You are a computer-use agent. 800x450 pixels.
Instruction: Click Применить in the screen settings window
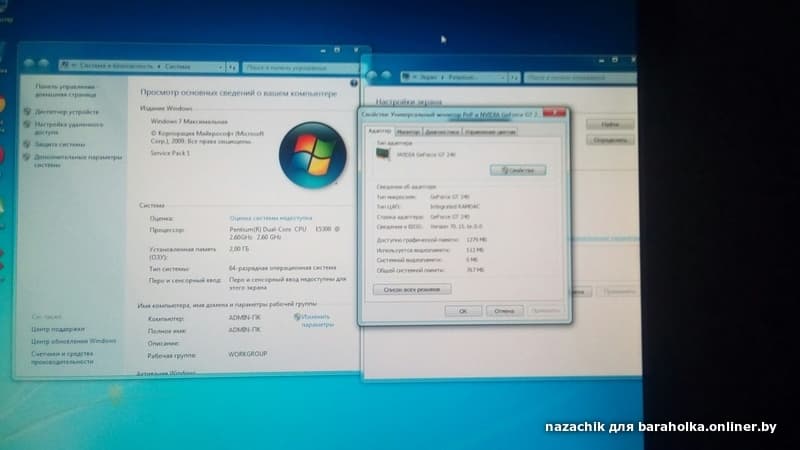[x=619, y=292]
